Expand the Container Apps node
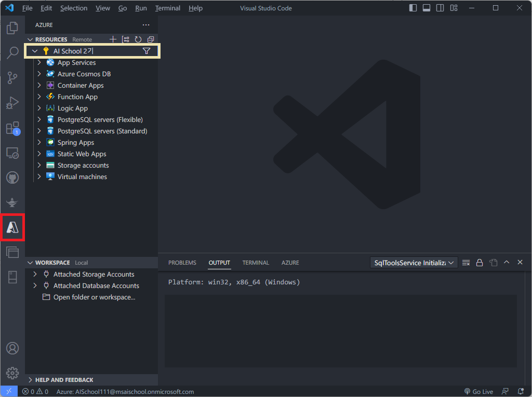This screenshot has height=397, width=532. (39, 85)
